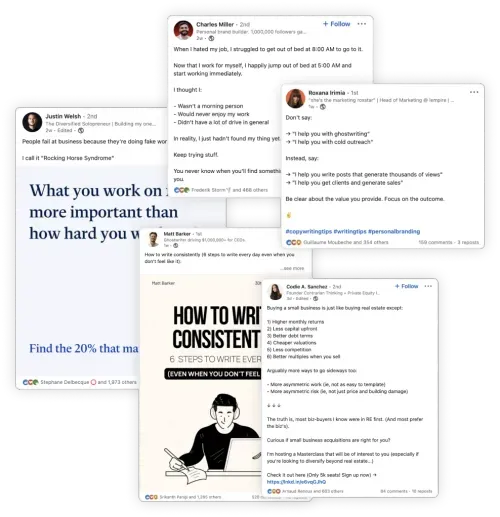The width and height of the screenshot is (500, 517).
Task: Open the three-dot menu on Charles Miller's post
Action: [362, 24]
